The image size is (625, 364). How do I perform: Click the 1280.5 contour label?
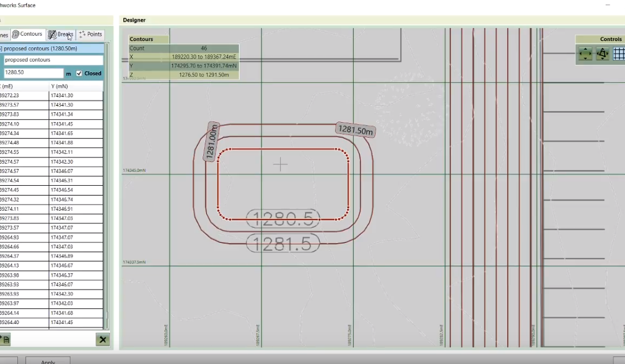(x=283, y=219)
